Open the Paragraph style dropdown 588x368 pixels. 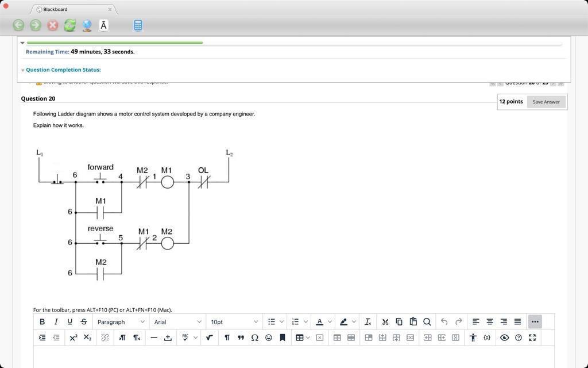(121, 321)
